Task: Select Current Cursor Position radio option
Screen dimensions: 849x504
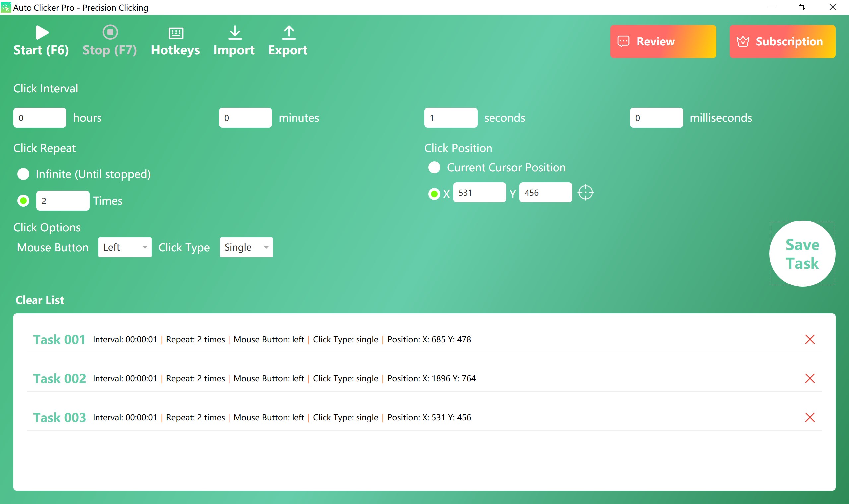Action: pos(434,167)
